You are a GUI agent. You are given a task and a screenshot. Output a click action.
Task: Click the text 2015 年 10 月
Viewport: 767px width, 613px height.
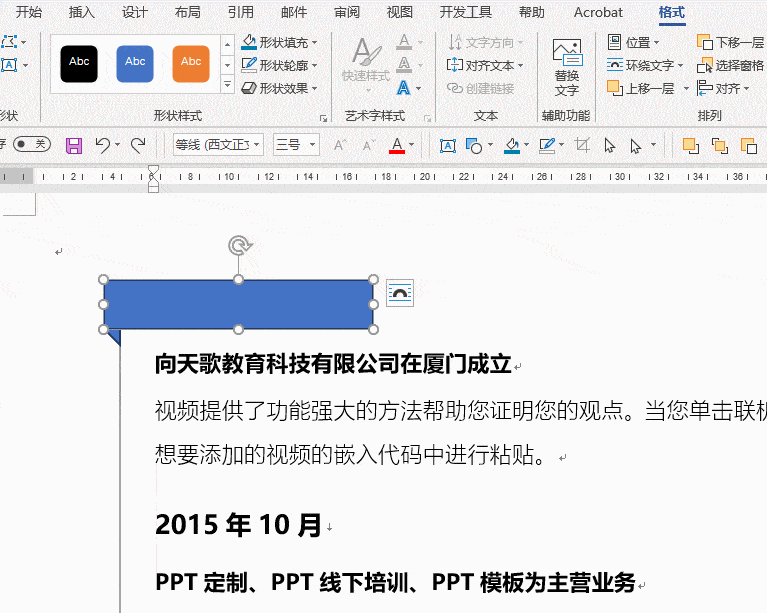click(x=238, y=524)
